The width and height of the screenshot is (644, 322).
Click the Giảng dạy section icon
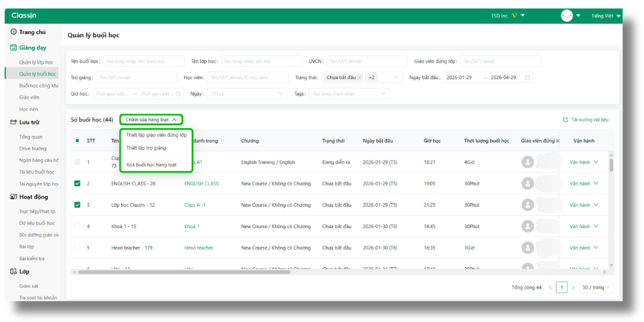14,48
